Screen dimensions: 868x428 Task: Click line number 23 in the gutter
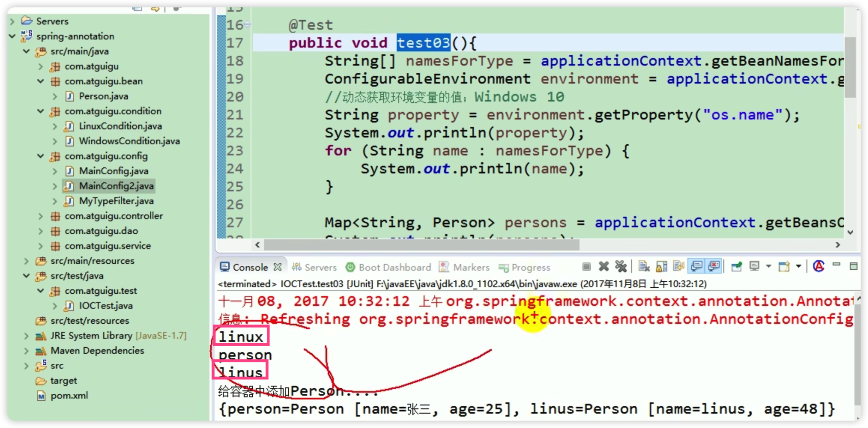pos(235,151)
